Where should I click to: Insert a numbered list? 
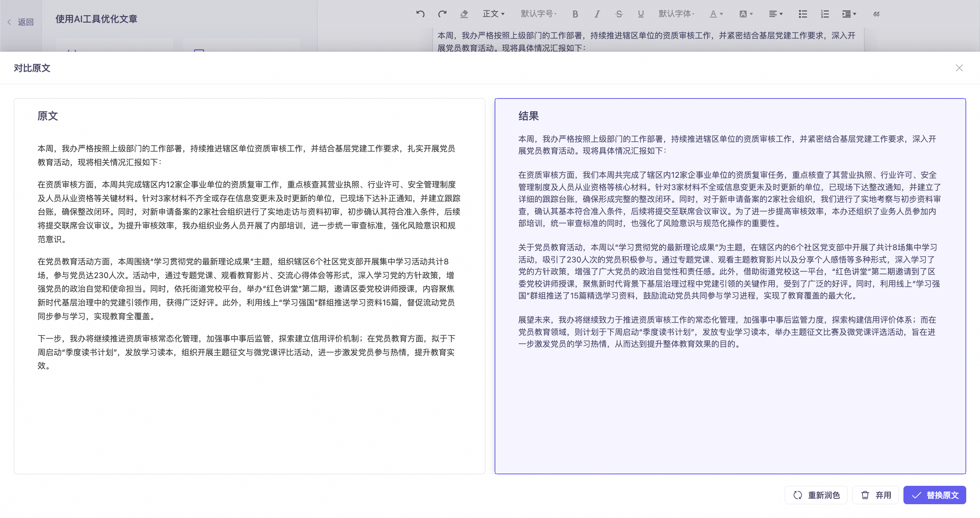click(x=825, y=14)
